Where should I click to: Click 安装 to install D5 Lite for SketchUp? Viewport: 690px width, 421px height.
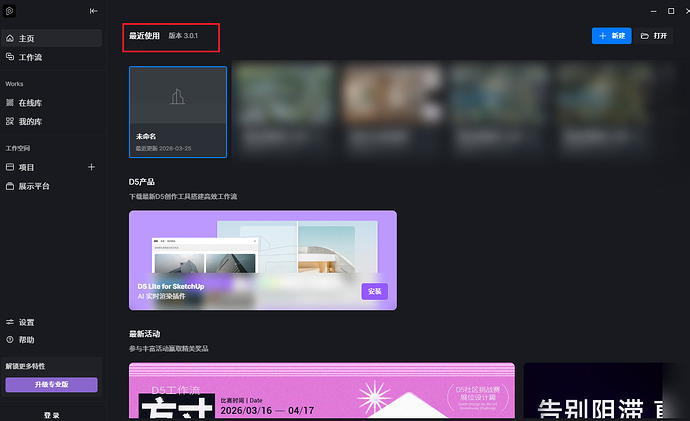[x=374, y=292]
